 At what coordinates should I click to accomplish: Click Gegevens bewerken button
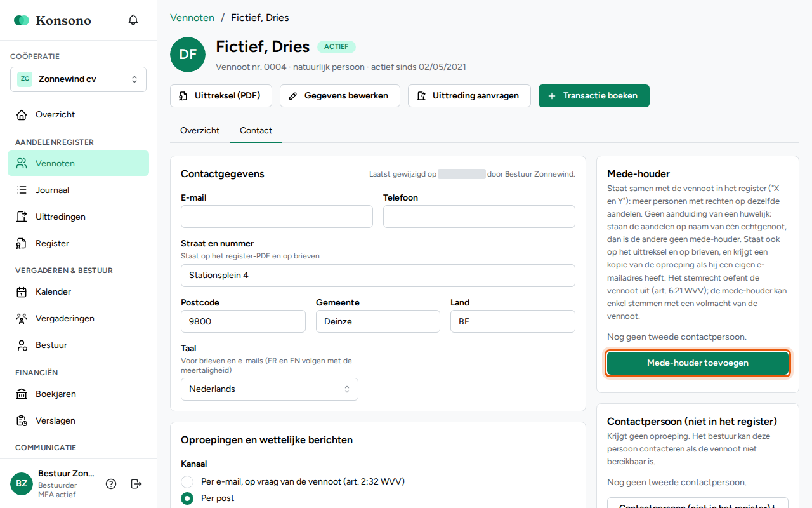pyautogui.click(x=340, y=96)
